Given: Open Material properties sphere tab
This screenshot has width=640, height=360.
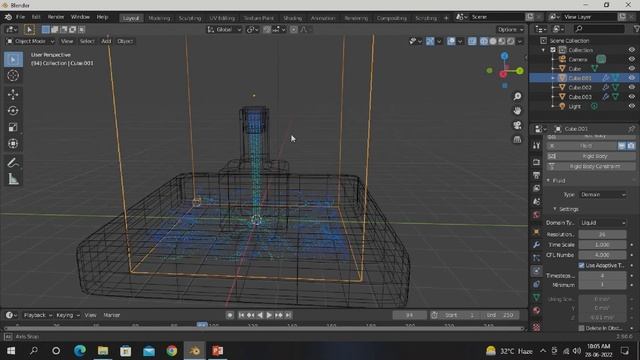Looking at the screenshot, I should click(536, 311).
